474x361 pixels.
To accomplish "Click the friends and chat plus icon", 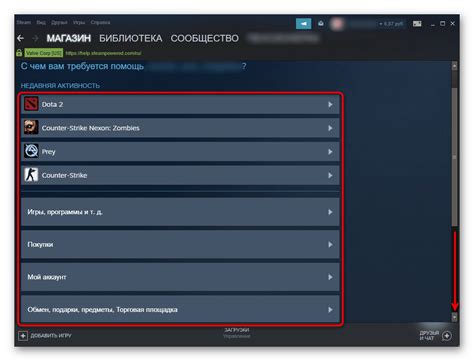I will 447,335.
